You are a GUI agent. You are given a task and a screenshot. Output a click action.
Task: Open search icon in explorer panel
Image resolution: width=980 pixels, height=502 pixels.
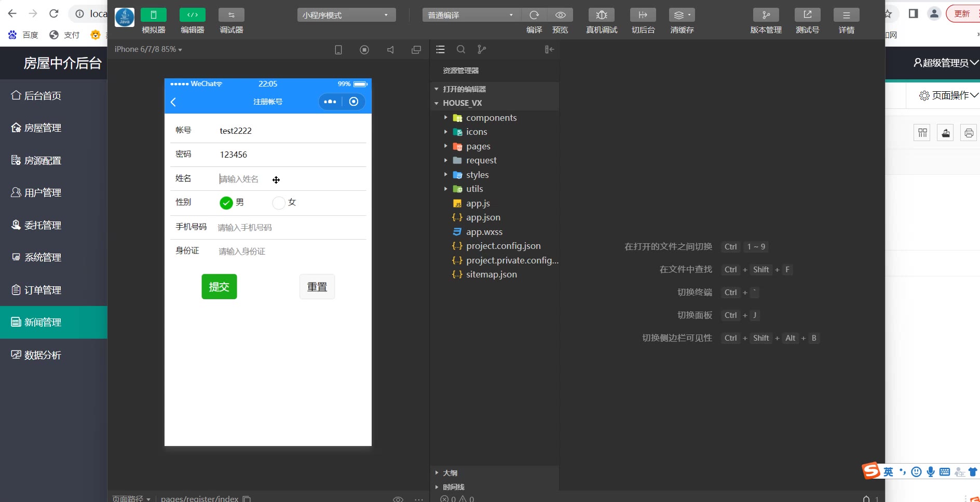[460, 49]
